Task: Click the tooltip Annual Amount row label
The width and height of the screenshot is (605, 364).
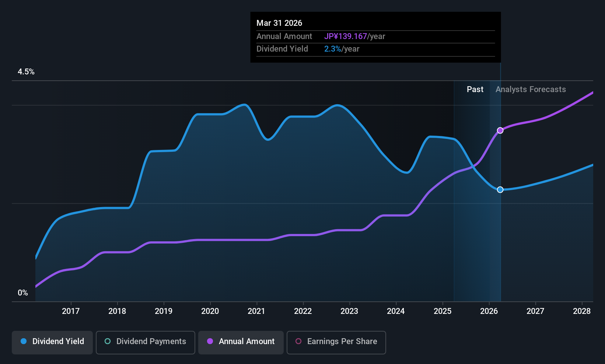Action: click(284, 36)
